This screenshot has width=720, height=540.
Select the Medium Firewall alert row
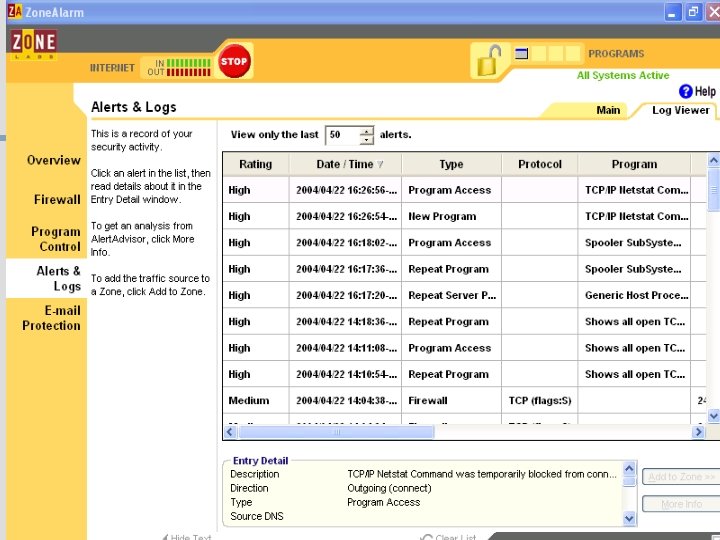click(465, 400)
